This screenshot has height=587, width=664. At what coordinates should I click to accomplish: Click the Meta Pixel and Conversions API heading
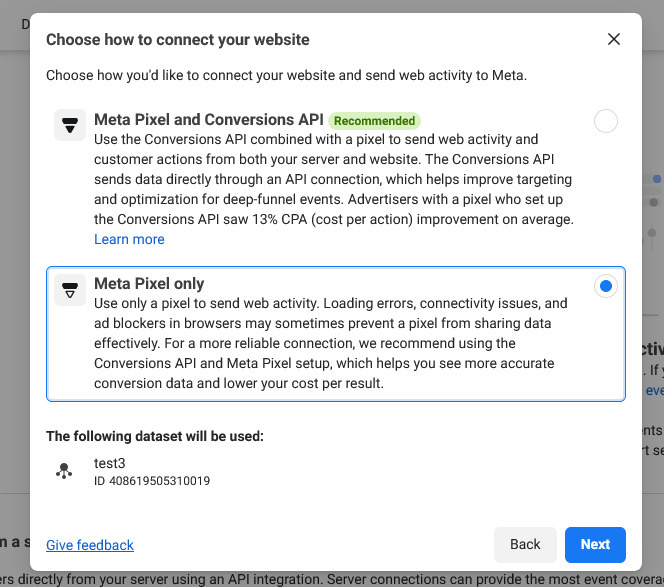tap(208, 120)
